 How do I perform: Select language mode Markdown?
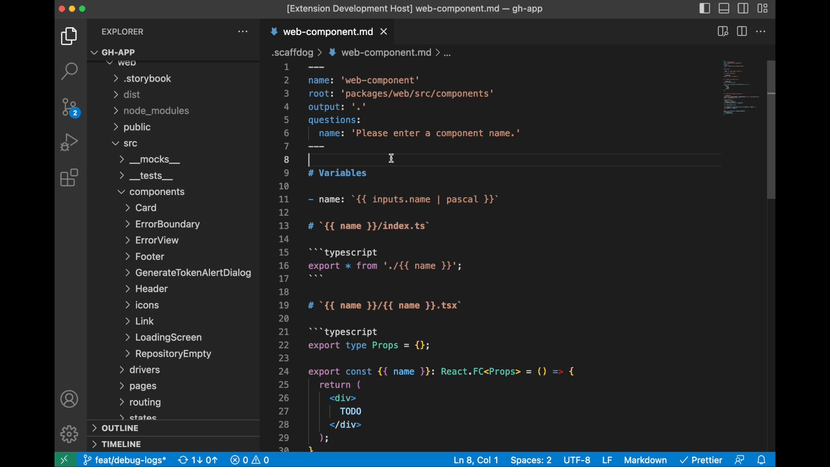point(645,460)
